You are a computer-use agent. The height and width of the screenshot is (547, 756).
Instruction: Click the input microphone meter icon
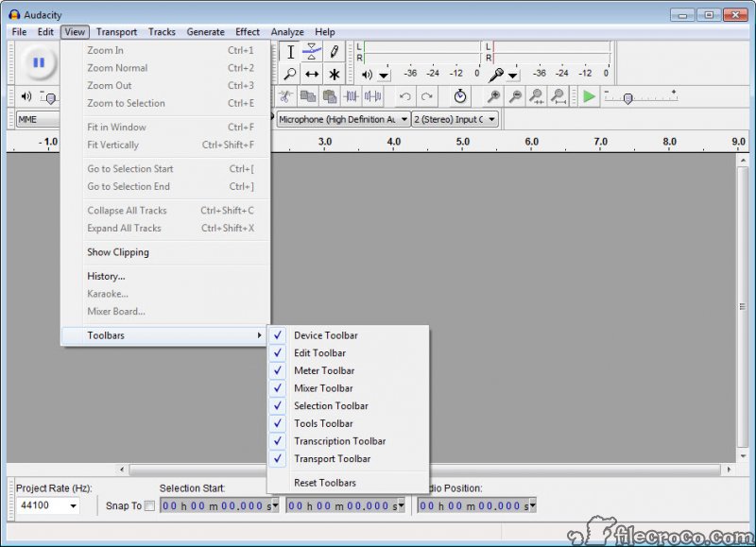click(x=496, y=75)
